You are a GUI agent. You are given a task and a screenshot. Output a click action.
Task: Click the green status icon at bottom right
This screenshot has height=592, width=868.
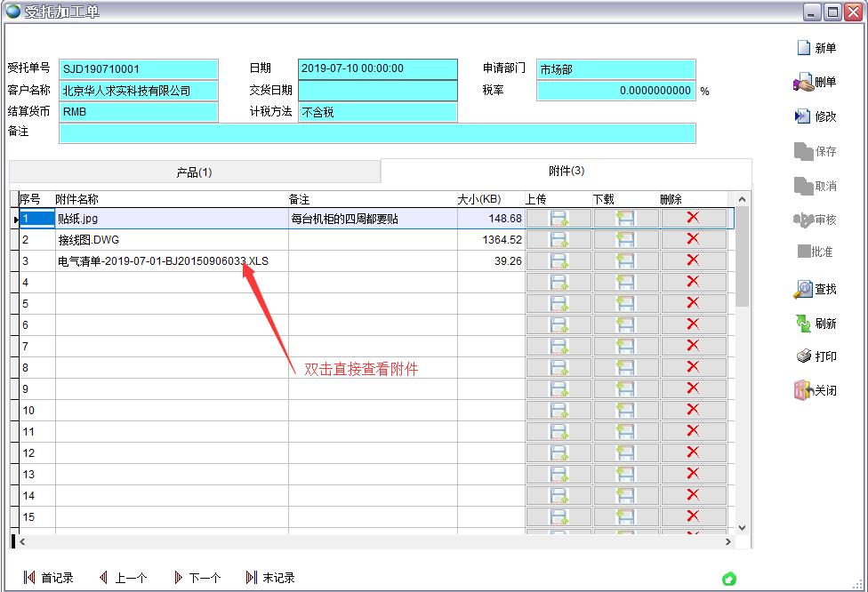729,579
